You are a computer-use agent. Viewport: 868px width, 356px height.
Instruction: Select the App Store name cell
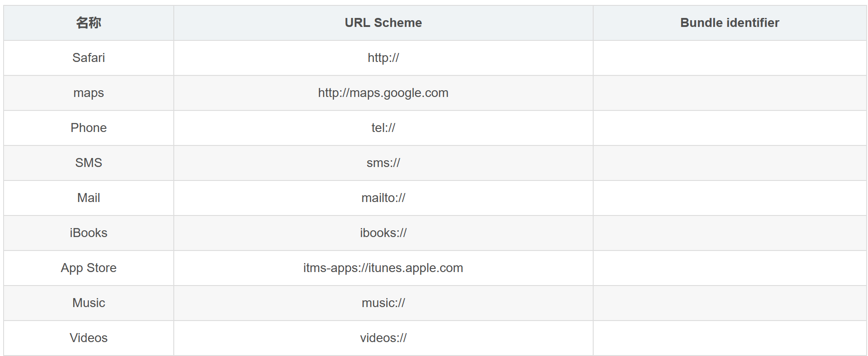point(88,268)
